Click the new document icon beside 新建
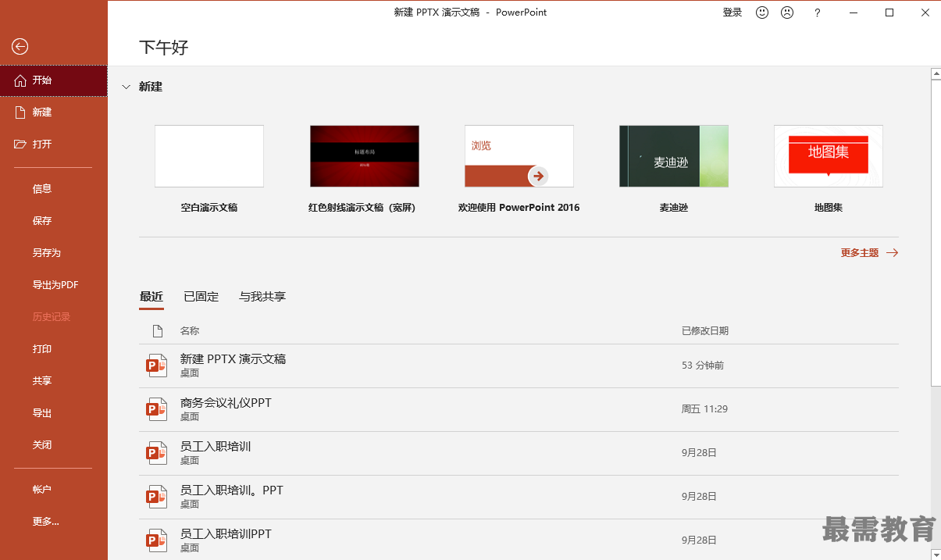941x560 pixels. click(20, 112)
